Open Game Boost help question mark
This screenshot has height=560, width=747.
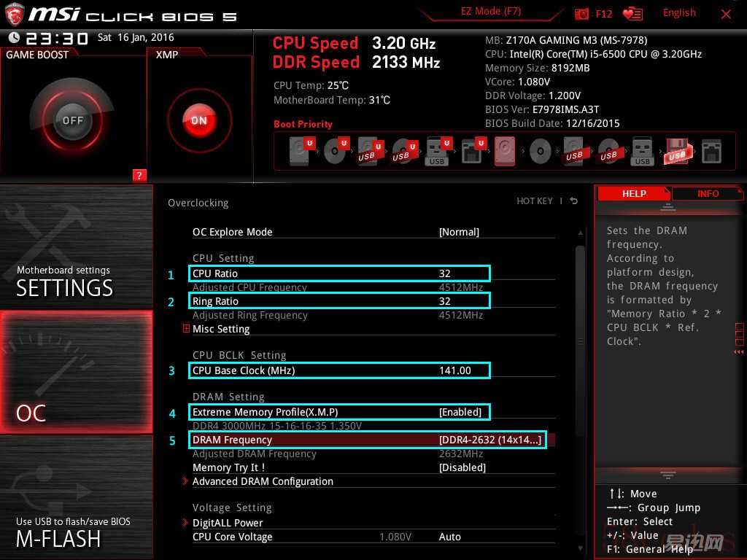click(139, 175)
